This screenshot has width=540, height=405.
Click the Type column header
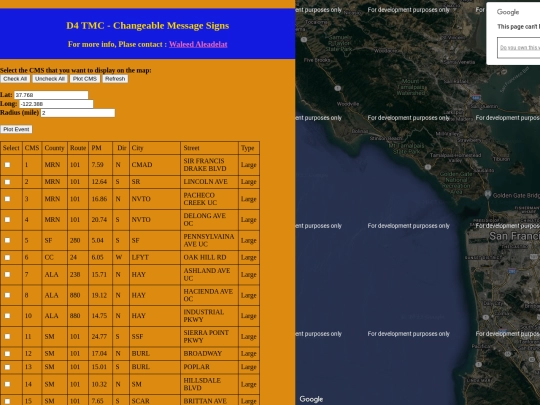[x=249, y=148]
